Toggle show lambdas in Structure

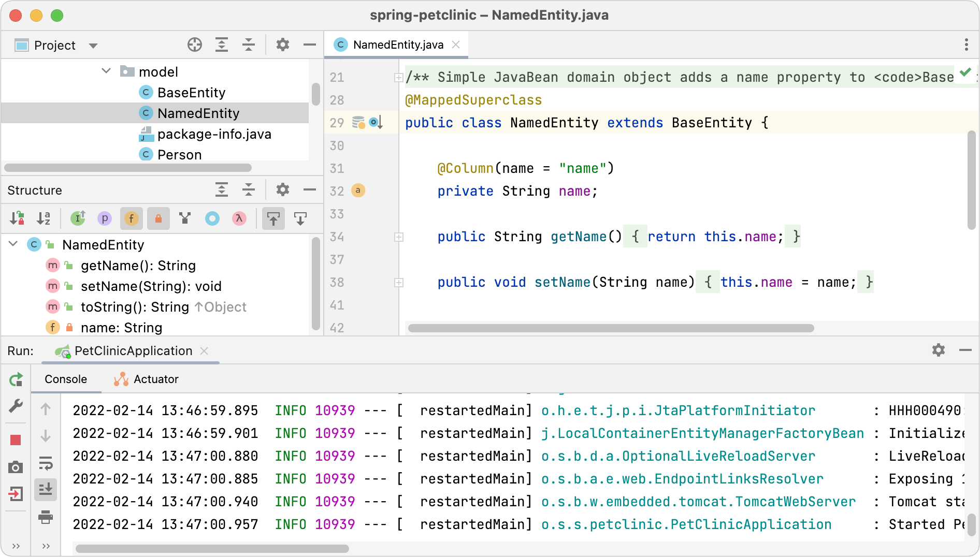[239, 218]
